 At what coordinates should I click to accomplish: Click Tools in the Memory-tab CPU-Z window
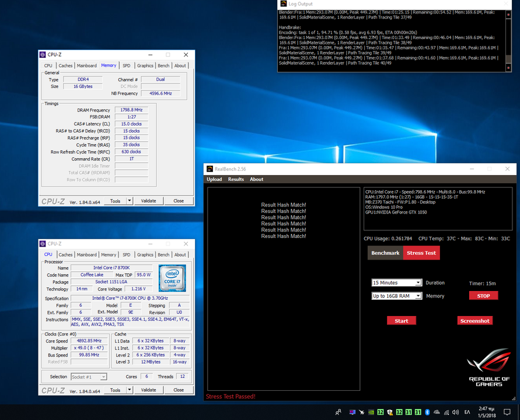point(116,201)
